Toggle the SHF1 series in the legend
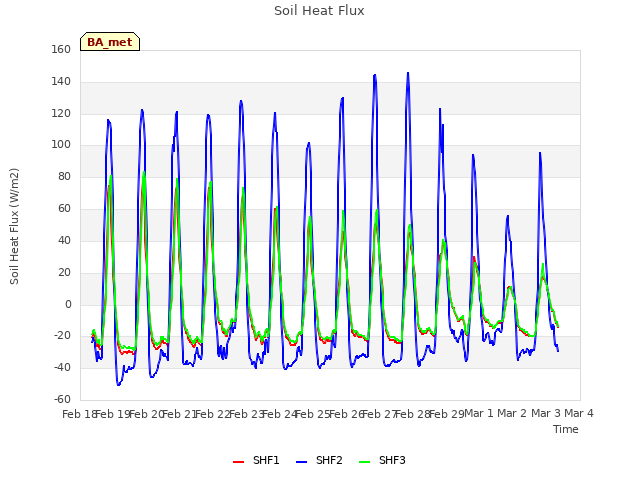This screenshot has width=640, height=480. click(x=256, y=460)
